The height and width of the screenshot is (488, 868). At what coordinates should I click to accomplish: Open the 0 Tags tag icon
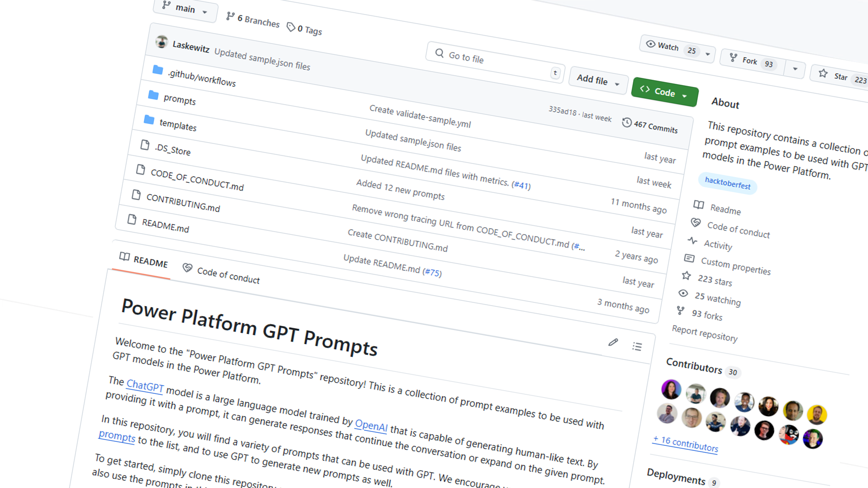tap(291, 27)
